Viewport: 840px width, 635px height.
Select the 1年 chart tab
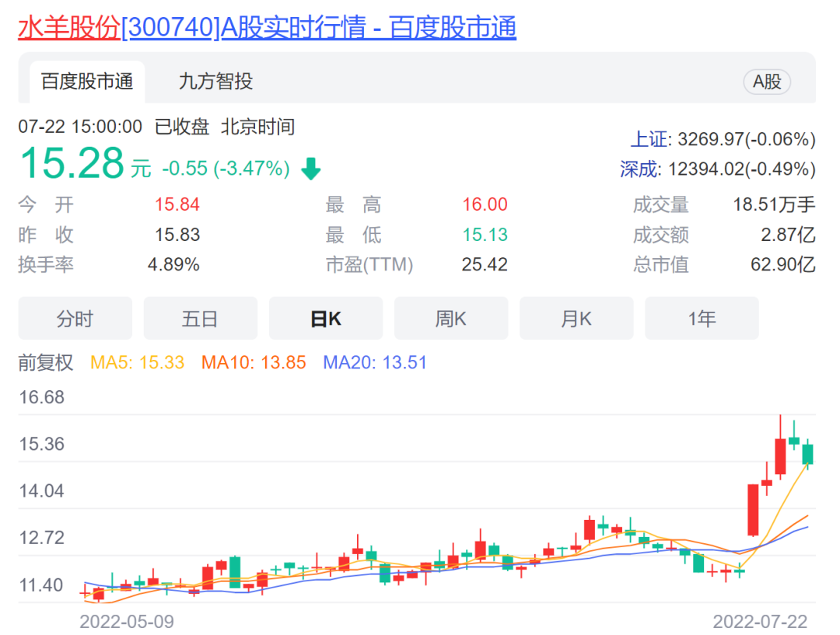point(702,319)
